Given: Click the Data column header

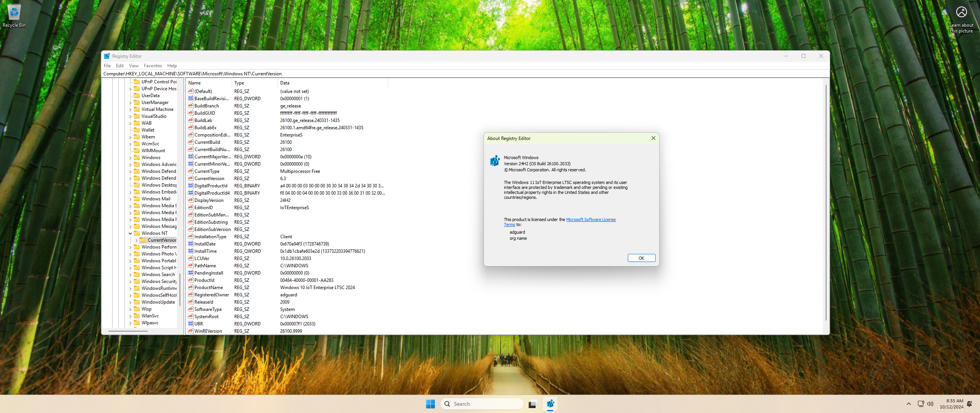Looking at the screenshot, I should (333, 83).
